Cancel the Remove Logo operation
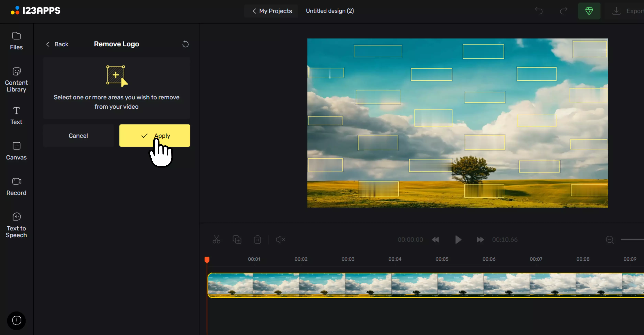The height and width of the screenshot is (335, 644). 78,136
